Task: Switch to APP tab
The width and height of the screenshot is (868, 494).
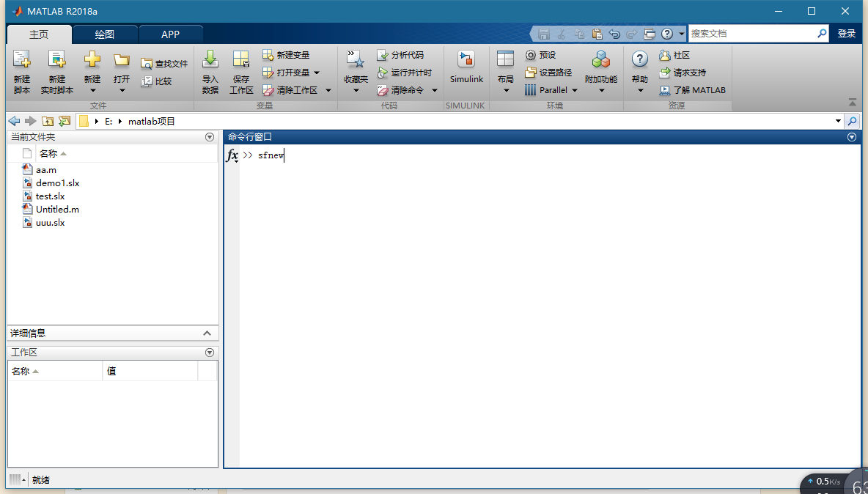Action: (171, 34)
